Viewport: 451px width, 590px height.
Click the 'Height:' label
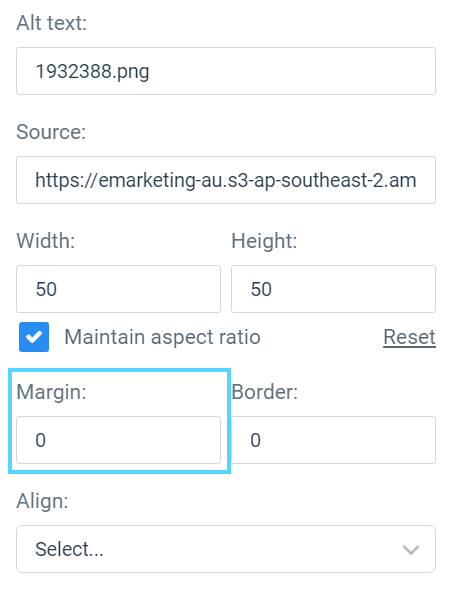[264, 241]
